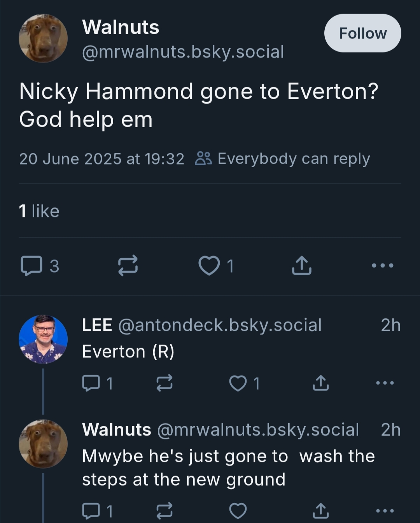Open more options on Walnuts' reply
Image resolution: width=420 pixels, height=523 pixels.
[x=385, y=511]
